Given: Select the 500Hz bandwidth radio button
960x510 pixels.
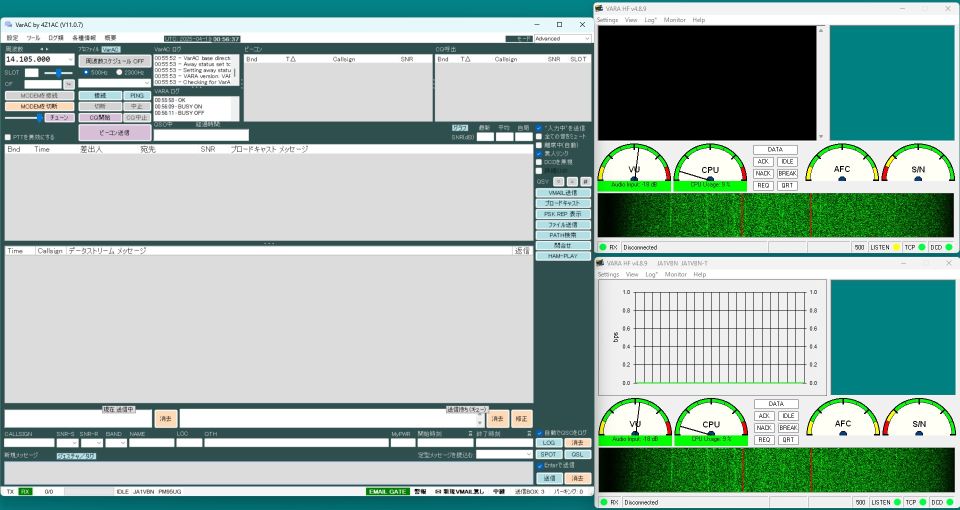Looking at the screenshot, I should (86, 72).
